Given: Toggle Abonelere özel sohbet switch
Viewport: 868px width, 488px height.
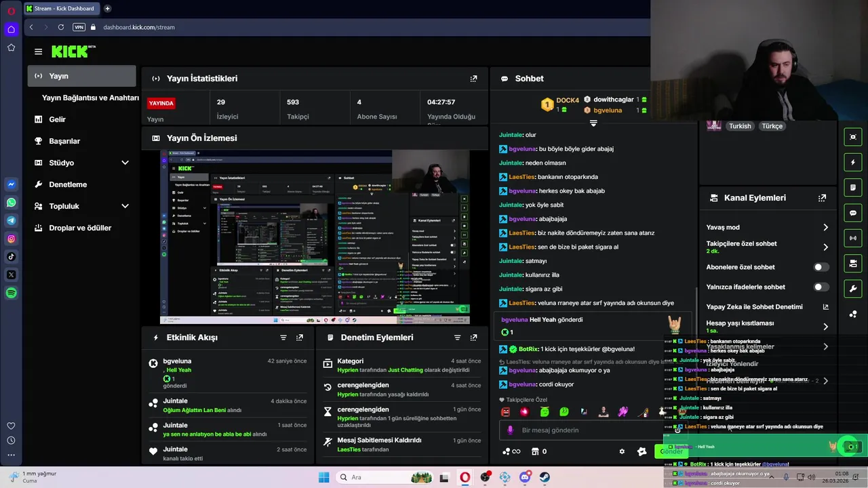Looking at the screenshot, I should 821,267.
